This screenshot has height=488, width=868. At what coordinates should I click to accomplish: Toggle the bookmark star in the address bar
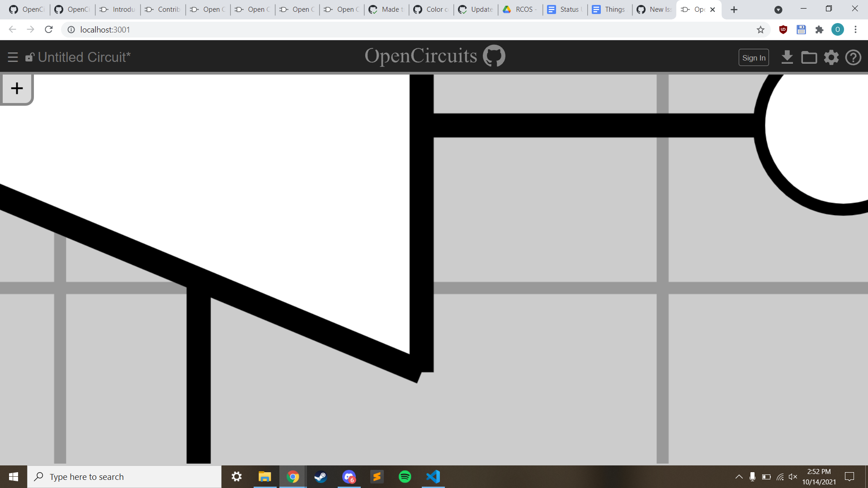coord(761,29)
